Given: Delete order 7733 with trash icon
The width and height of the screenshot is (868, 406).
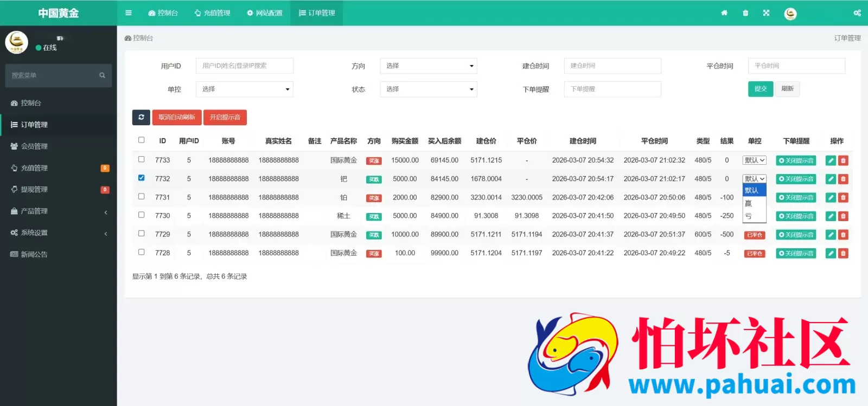Looking at the screenshot, I should pos(843,160).
